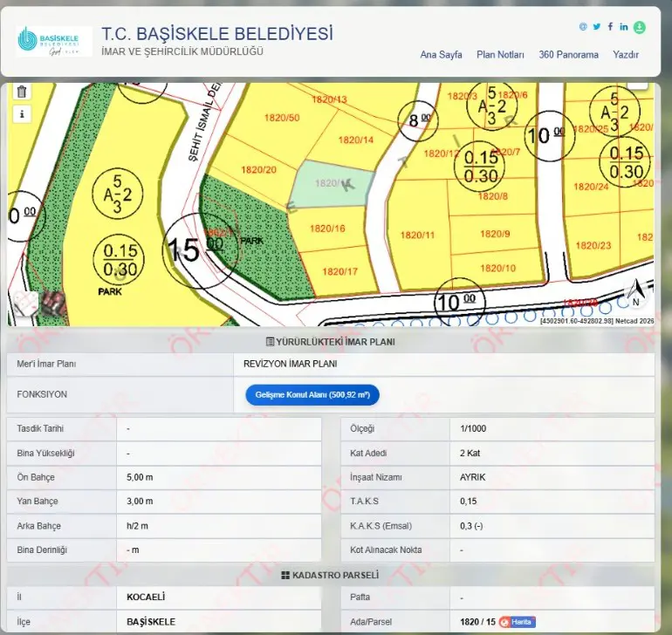Click the Ölçeği value 1/1000
Image resolution: width=672 pixels, height=635 pixels.
coord(473,428)
